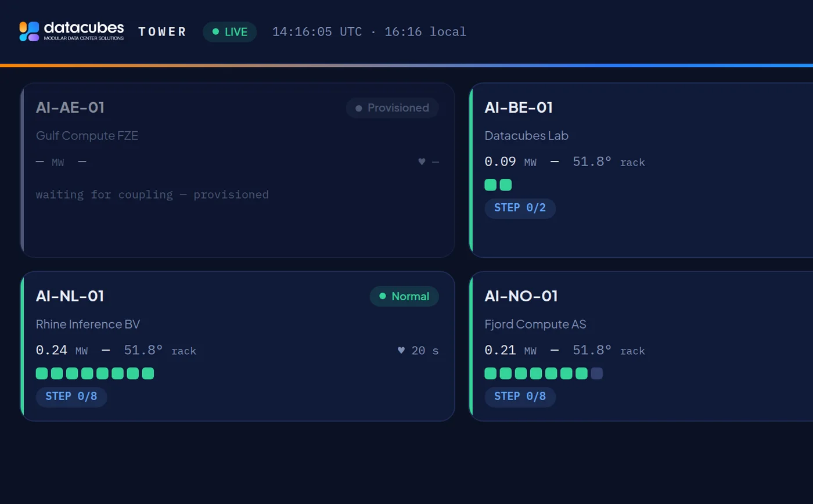Click the green dot in the Normal badge
Image resolution: width=813 pixels, height=504 pixels.
383,296
